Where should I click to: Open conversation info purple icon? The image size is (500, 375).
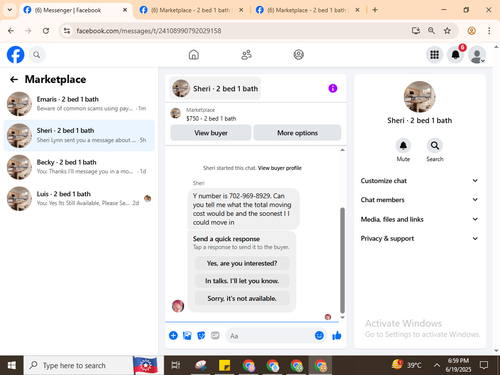[x=333, y=88]
